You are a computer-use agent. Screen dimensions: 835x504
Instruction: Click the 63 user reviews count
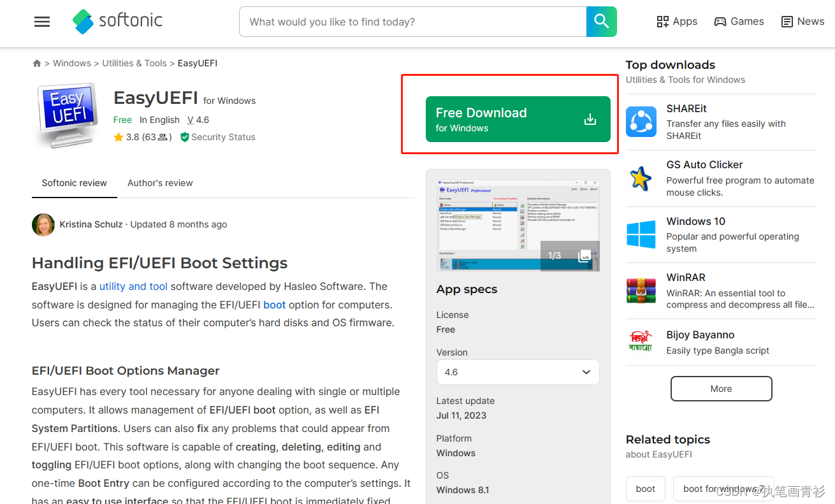(x=157, y=137)
